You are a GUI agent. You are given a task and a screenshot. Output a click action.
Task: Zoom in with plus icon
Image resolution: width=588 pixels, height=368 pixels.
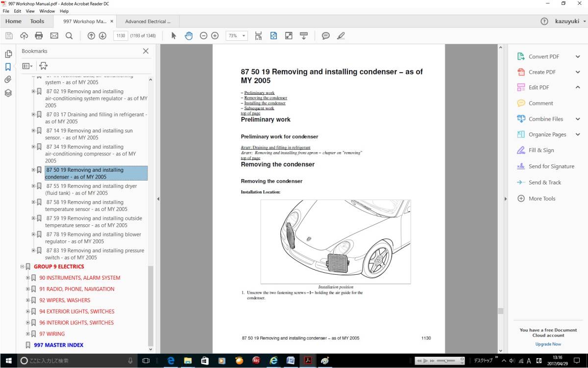coord(215,36)
